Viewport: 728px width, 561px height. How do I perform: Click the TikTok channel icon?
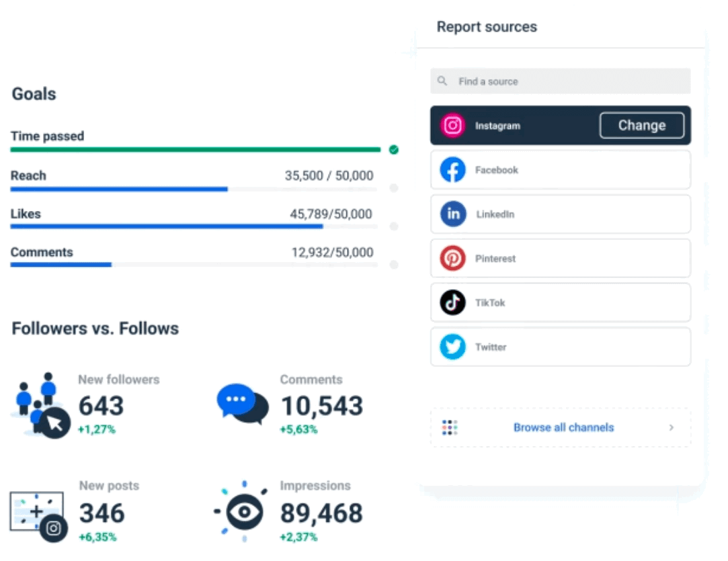tap(452, 302)
